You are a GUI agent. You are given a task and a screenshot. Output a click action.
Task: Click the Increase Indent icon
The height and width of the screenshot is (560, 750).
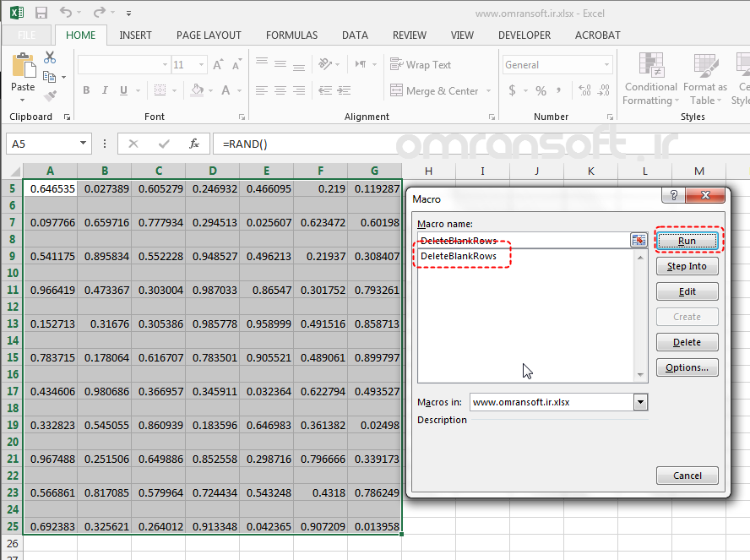click(344, 90)
